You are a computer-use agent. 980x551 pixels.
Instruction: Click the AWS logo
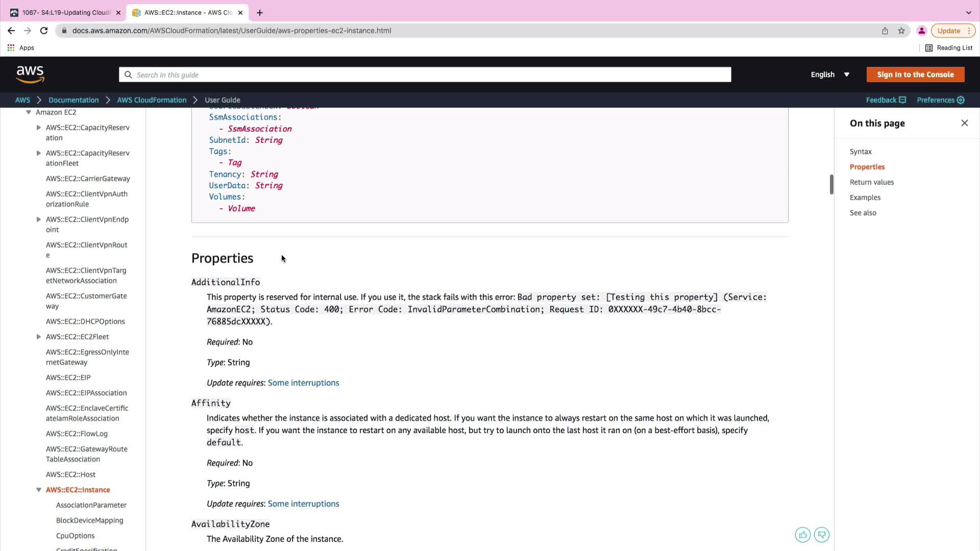click(x=30, y=74)
